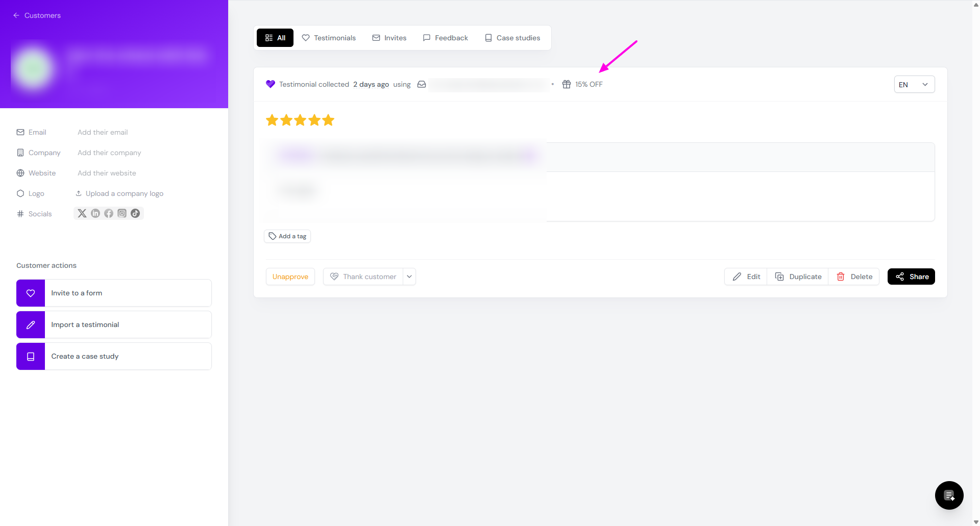Screen dimensions: 980x526
Task: Click the Instagram social icon
Action: [x=122, y=213]
